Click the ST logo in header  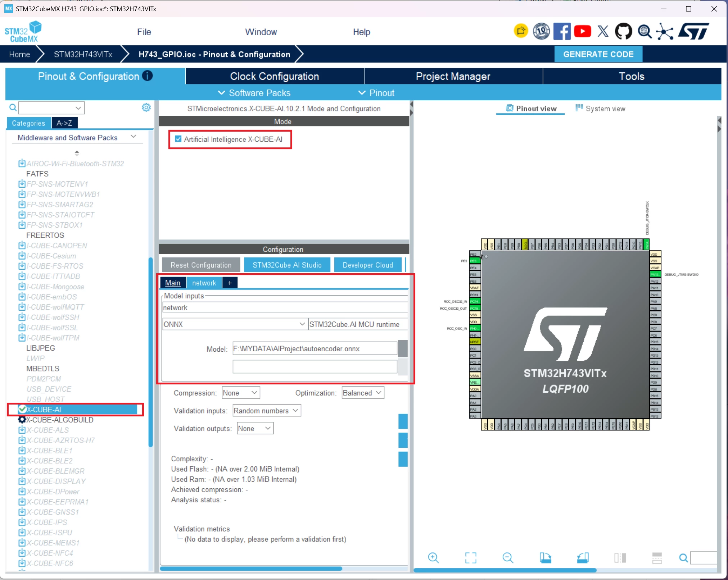pyautogui.click(x=693, y=31)
